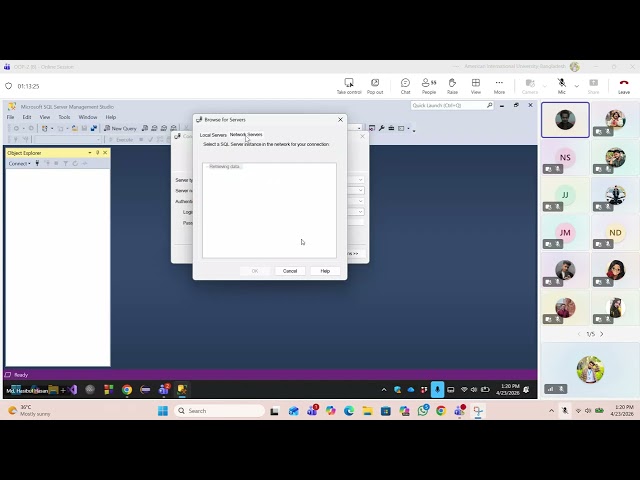Open the Connect dropdown in Object Explorer
This screenshot has width=640, height=480.
tap(20, 164)
